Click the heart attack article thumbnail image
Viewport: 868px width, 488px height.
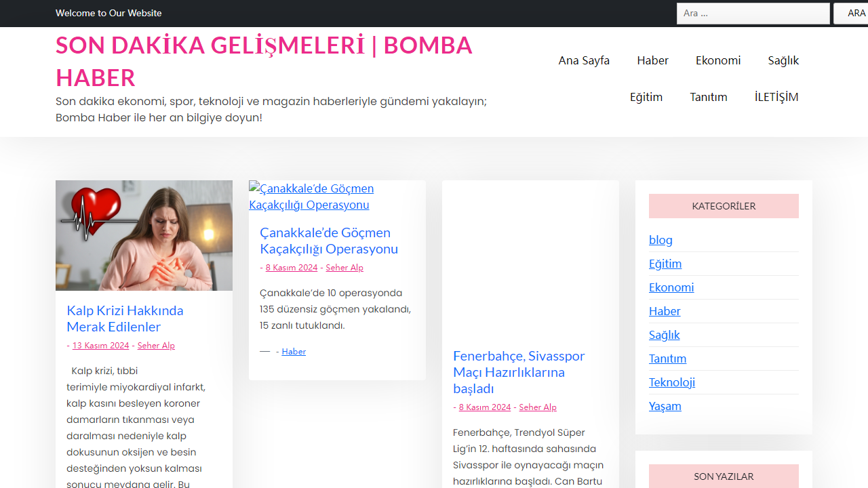(144, 235)
